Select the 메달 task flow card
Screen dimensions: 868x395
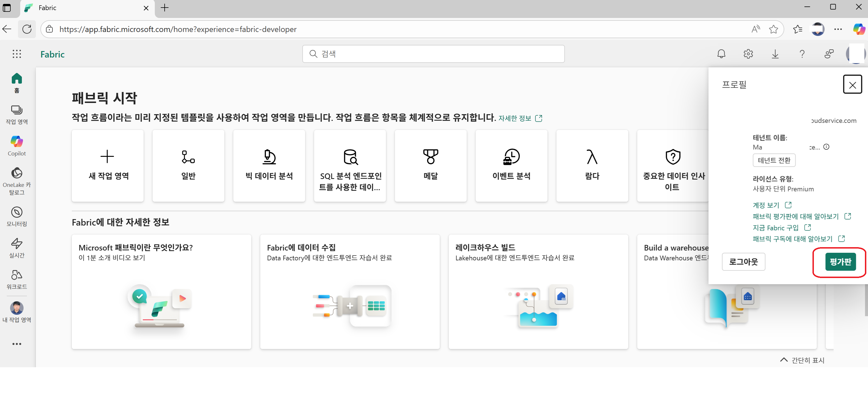pyautogui.click(x=430, y=166)
